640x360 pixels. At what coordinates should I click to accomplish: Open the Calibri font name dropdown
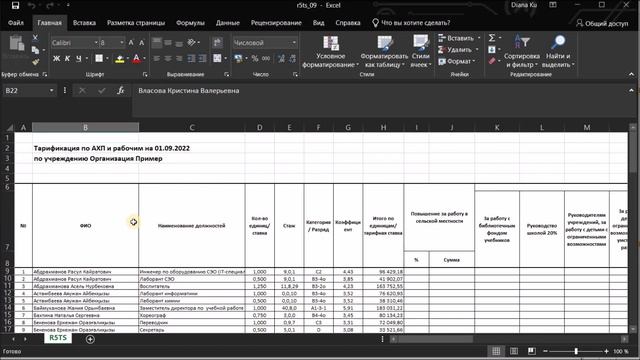click(x=96, y=42)
